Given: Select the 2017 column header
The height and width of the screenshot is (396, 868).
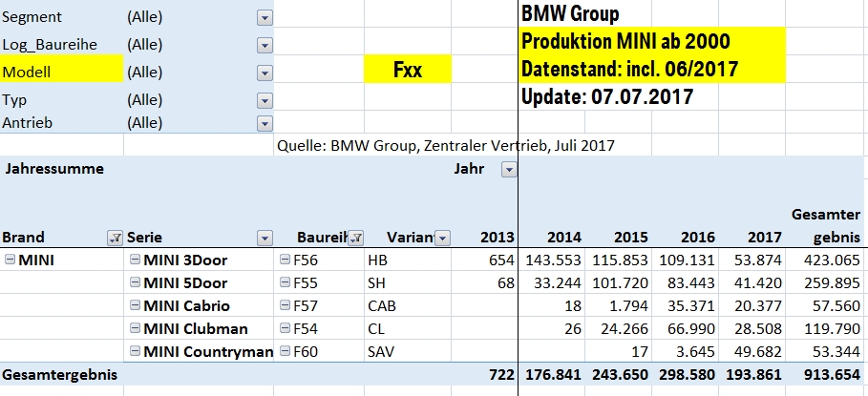Looking at the screenshot, I should [764, 238].
